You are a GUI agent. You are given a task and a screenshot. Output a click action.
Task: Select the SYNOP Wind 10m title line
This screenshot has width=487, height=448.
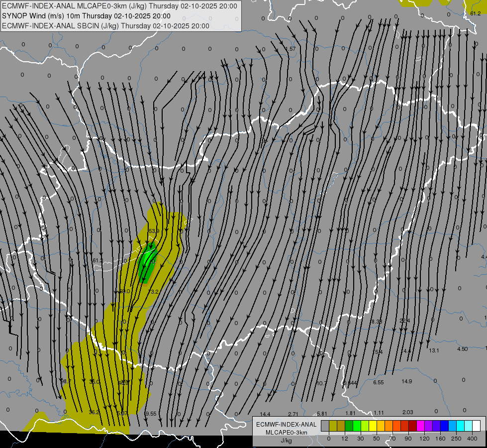click(x=86, y=16)
